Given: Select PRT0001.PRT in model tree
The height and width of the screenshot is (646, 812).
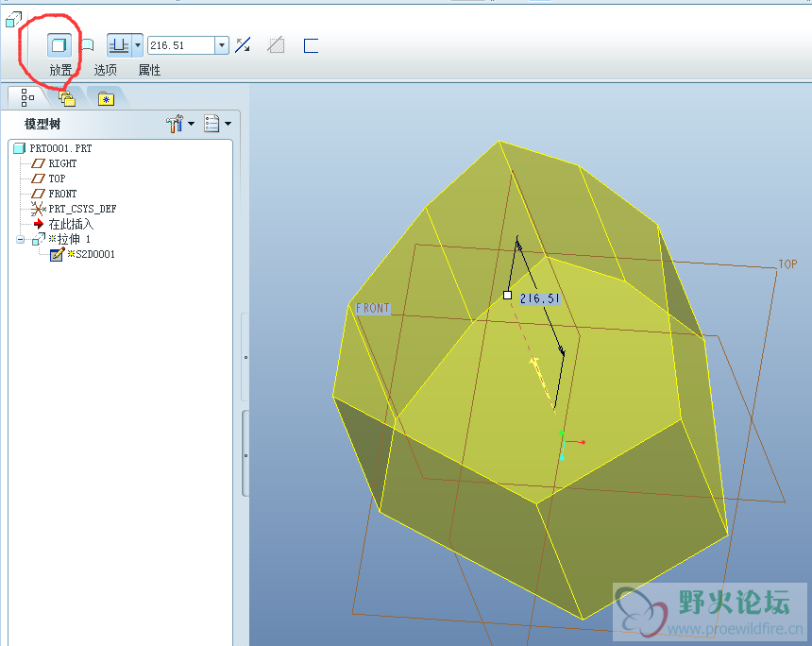Looking at the screenshot, I should click(60, 148).
